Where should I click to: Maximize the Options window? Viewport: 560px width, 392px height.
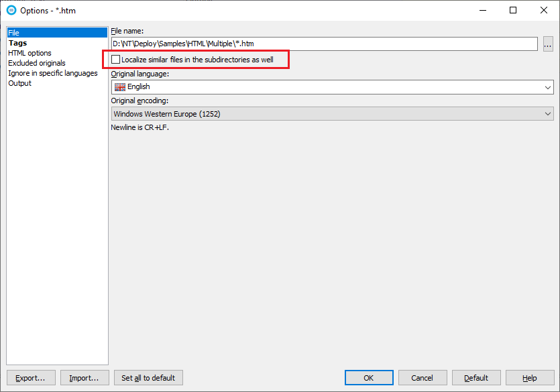(513, 10)
